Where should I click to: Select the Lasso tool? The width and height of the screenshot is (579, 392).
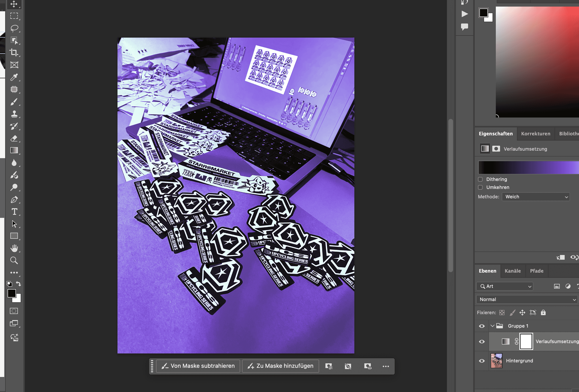point(14,28)
